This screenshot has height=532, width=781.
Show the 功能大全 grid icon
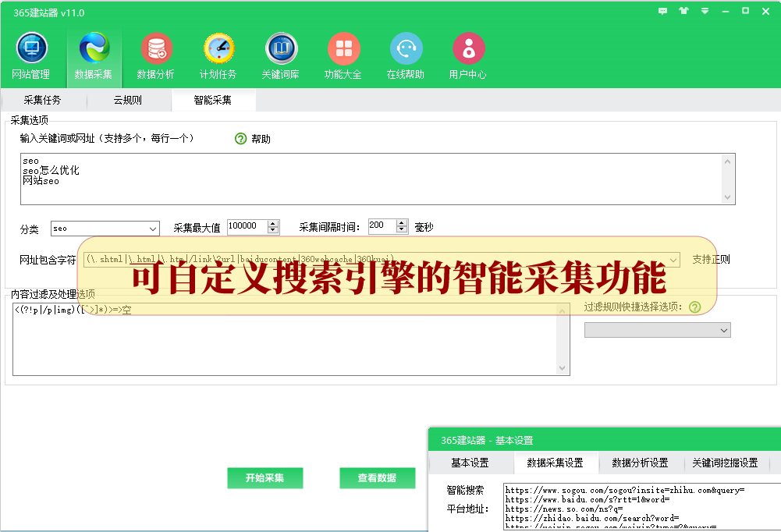pyautogui.click(x=343, y=56)
